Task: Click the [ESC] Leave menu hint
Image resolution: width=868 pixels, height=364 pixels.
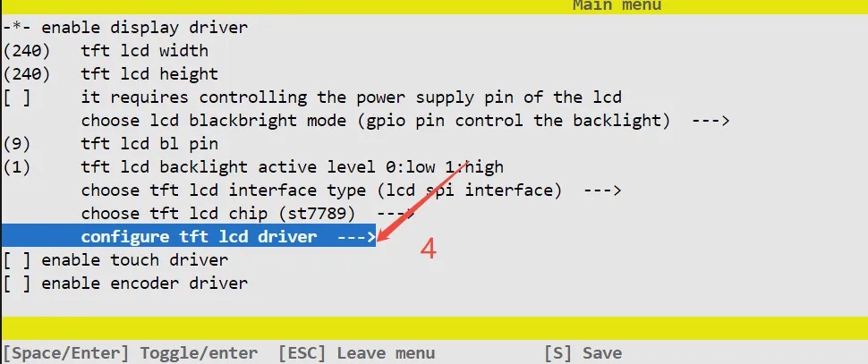Action: pos(356,353)
